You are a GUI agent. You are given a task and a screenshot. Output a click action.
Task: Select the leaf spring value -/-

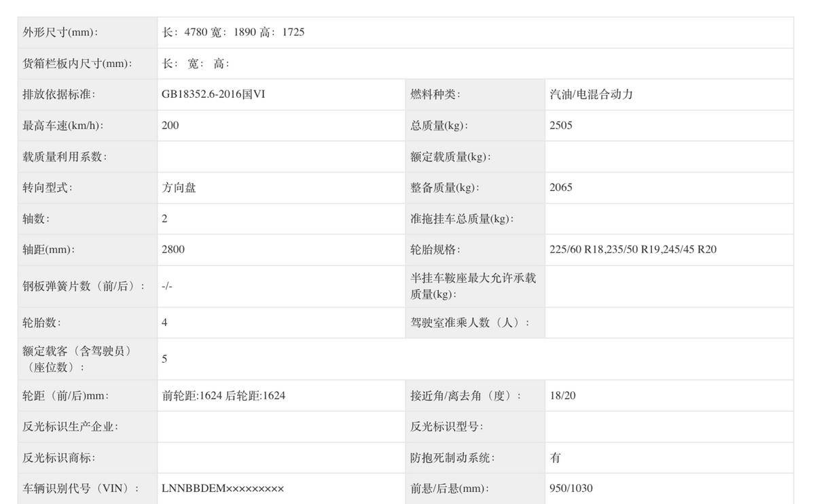pyautogui.click(x=167, y=287)
